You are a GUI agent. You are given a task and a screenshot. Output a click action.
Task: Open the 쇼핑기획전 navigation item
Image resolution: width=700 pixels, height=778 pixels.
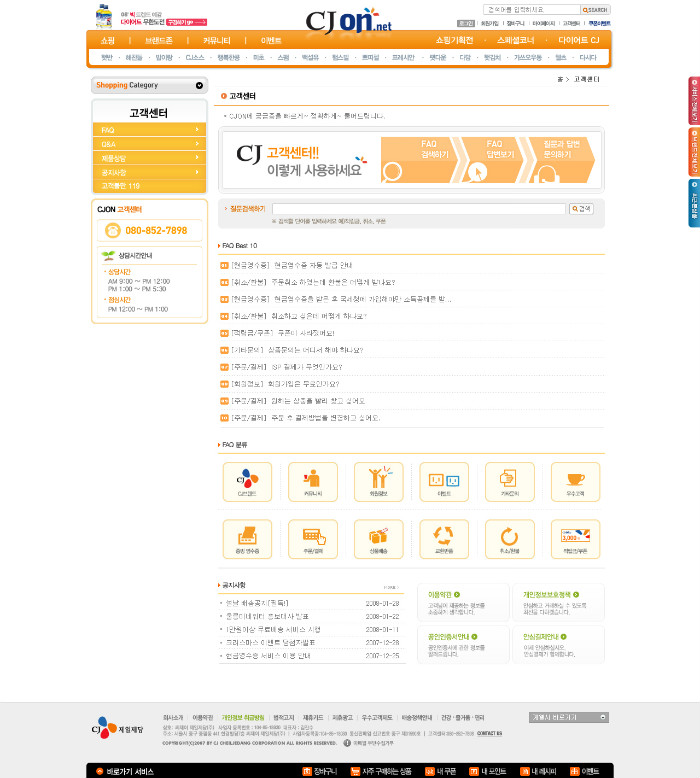pyautogui.click(x=454, y=40)
